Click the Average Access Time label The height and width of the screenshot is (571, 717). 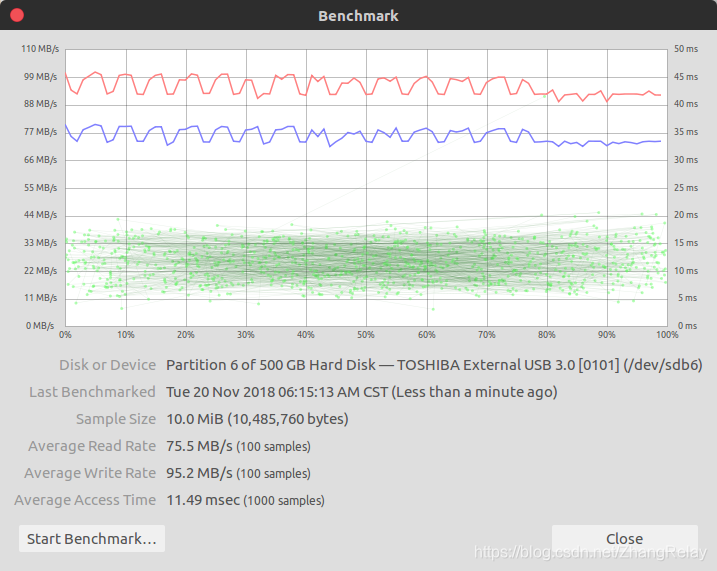tap(85, 500)
